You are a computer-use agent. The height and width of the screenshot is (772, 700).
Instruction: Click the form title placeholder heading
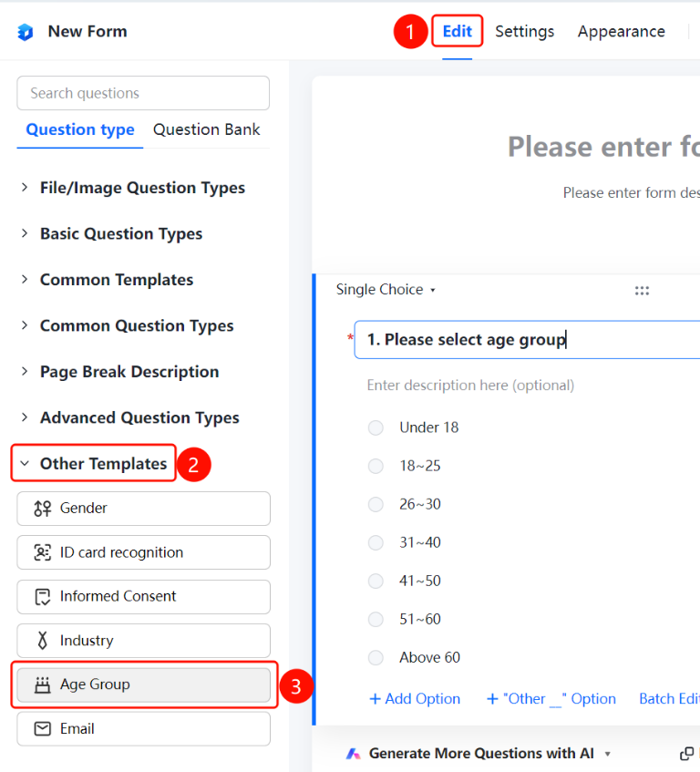click(603, 147)
